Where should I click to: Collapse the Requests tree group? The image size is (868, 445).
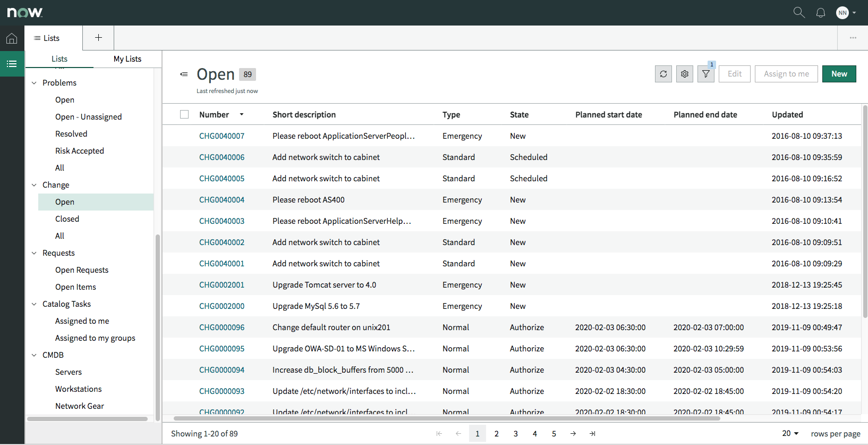tap(34, 253)
